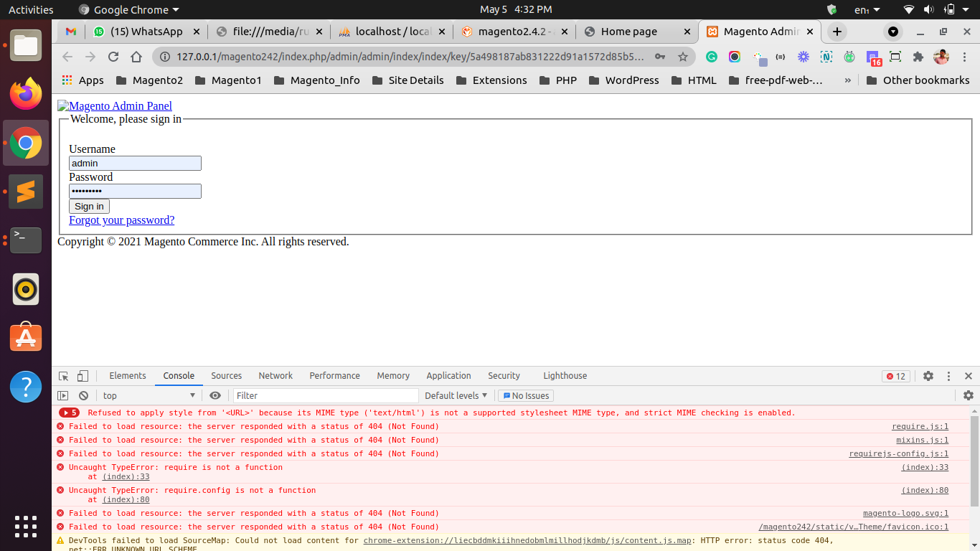
Task: Open DevTools settings gear
Action: pyautogui.click(x=928, y=376)
